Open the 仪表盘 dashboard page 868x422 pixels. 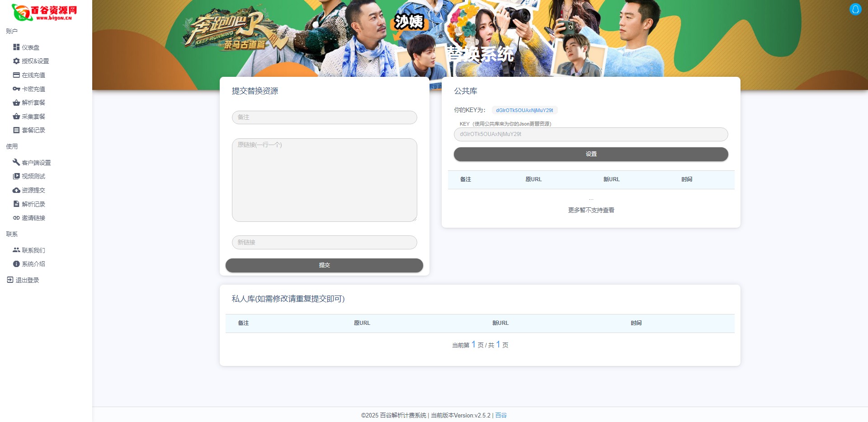[30, 47]
